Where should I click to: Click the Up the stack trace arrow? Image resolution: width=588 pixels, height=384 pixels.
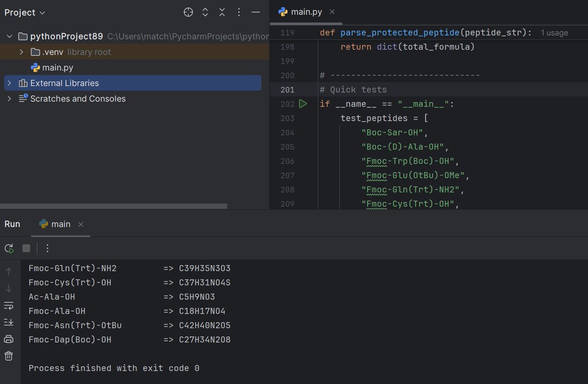[9, 271]
